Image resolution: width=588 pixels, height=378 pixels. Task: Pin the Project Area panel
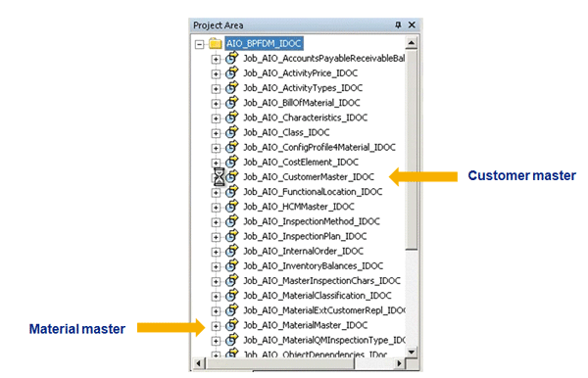[398, 25]
